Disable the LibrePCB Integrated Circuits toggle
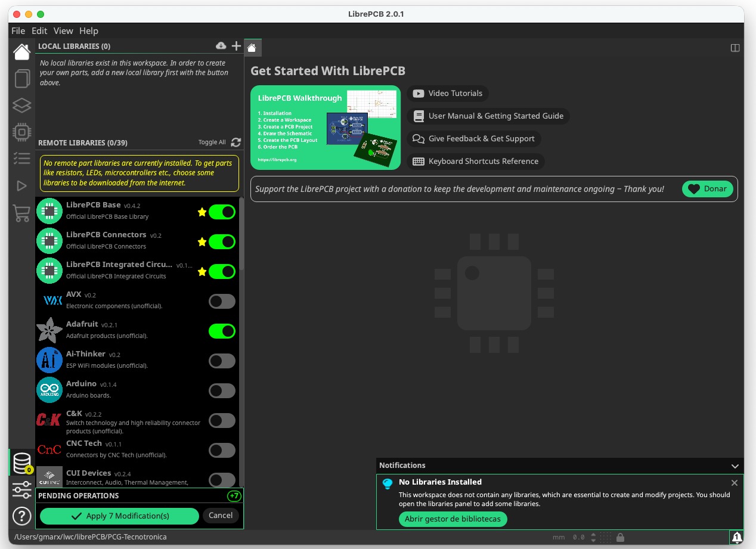Image resolution: width=756 pixels, height=549 pixels. pos(222,271)
